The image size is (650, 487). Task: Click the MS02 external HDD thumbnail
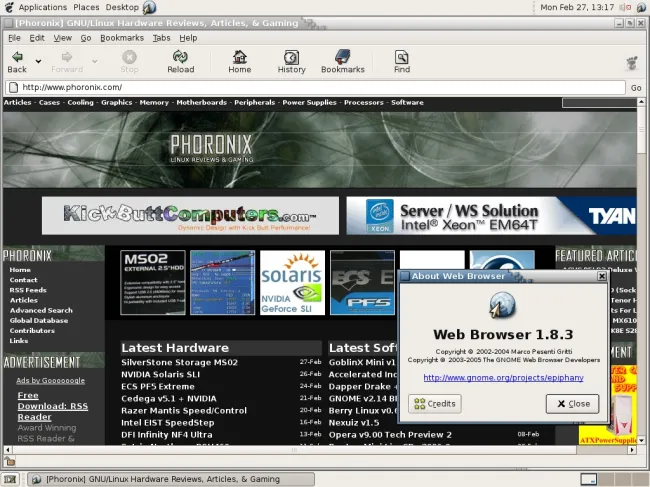coord(153,282)
